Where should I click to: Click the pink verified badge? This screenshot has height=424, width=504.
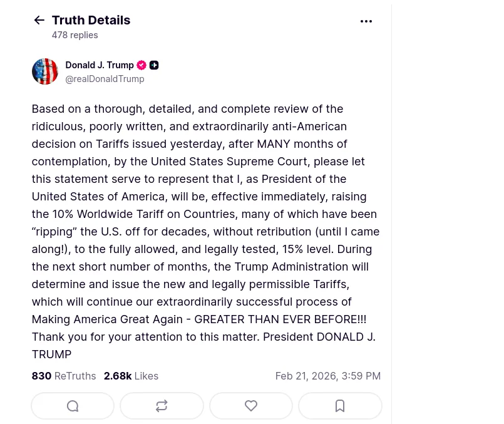point(141,65)
